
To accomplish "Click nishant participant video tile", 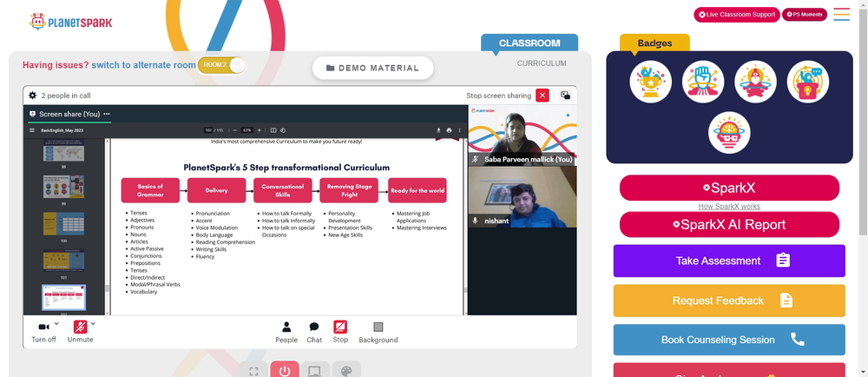I will [523, 197].
